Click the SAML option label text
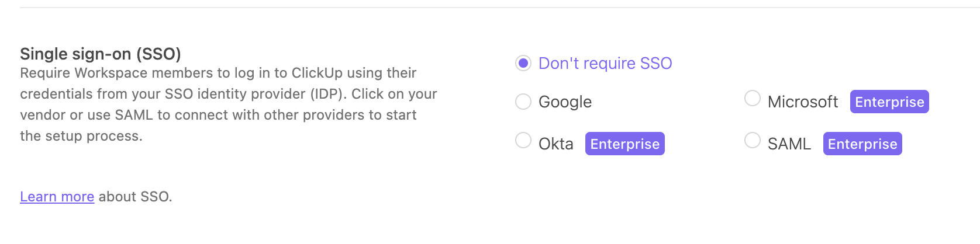 [789, 144]
